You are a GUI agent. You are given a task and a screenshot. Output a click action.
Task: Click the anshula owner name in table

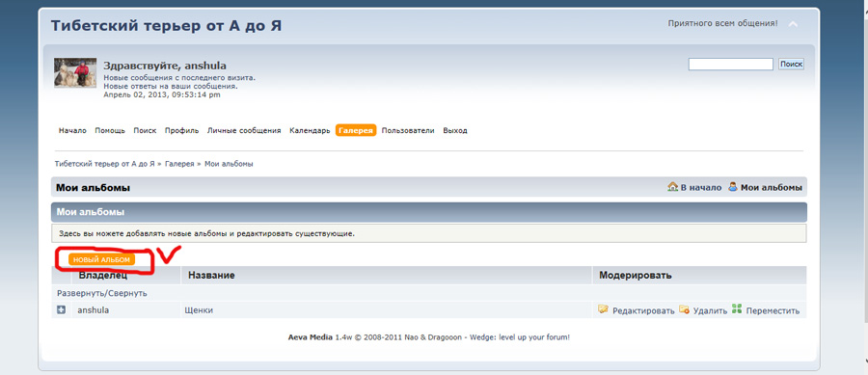click(93, 310)
